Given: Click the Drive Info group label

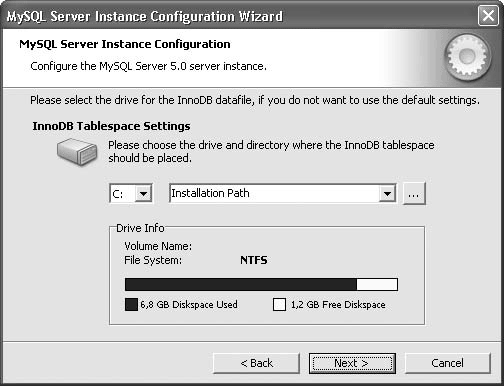Looking at the screenshot, I should click(x=140, y=228).
